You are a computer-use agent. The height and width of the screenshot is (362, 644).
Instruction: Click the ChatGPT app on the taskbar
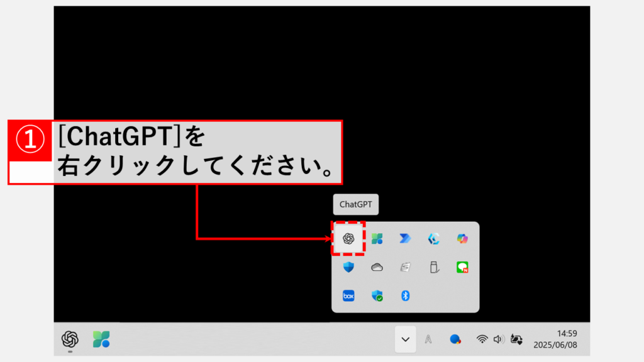pos(70,339)
